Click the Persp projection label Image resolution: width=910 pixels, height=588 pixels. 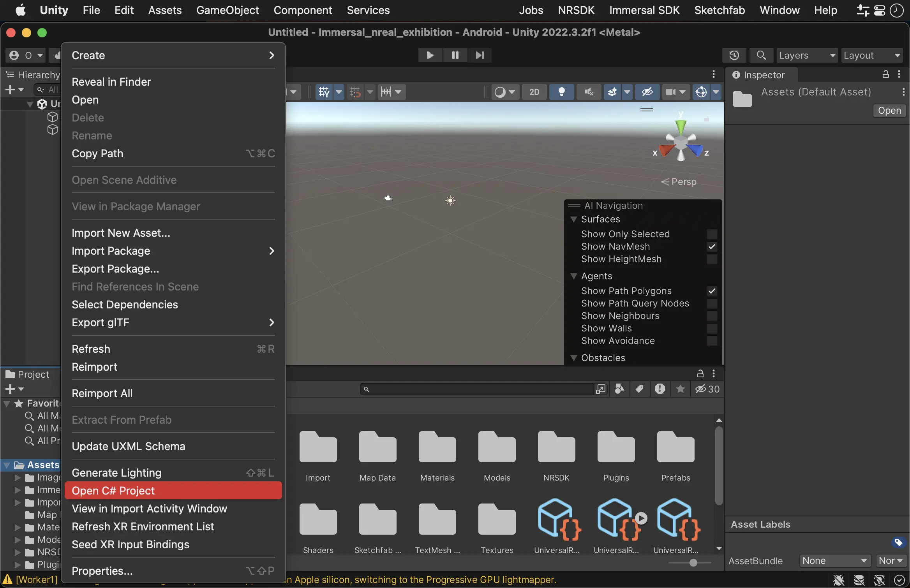(684, 182)
